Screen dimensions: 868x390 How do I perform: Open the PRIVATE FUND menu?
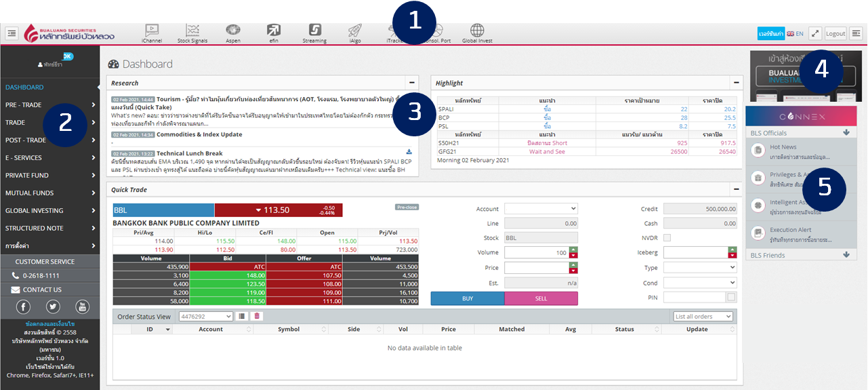point(50,175)
